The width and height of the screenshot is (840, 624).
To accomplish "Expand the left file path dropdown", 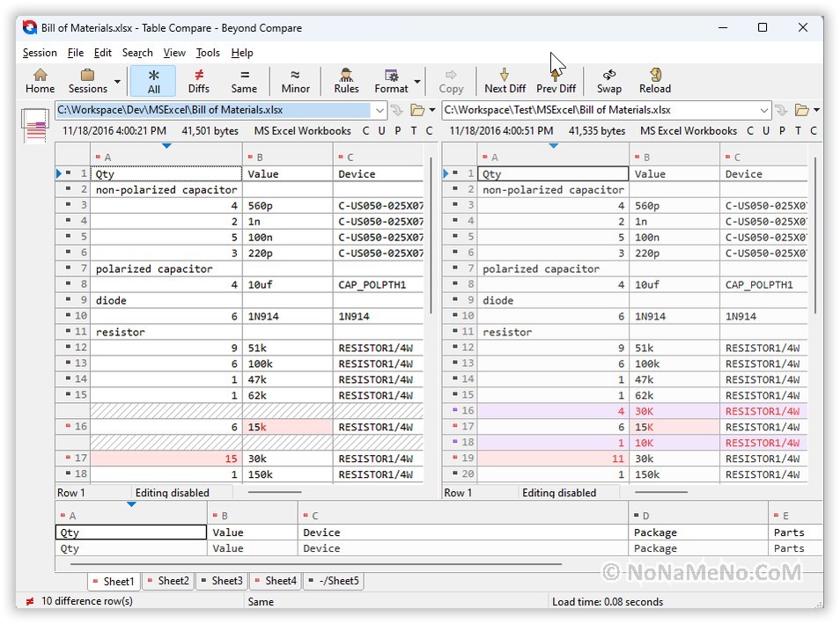I will coord(379,111).
